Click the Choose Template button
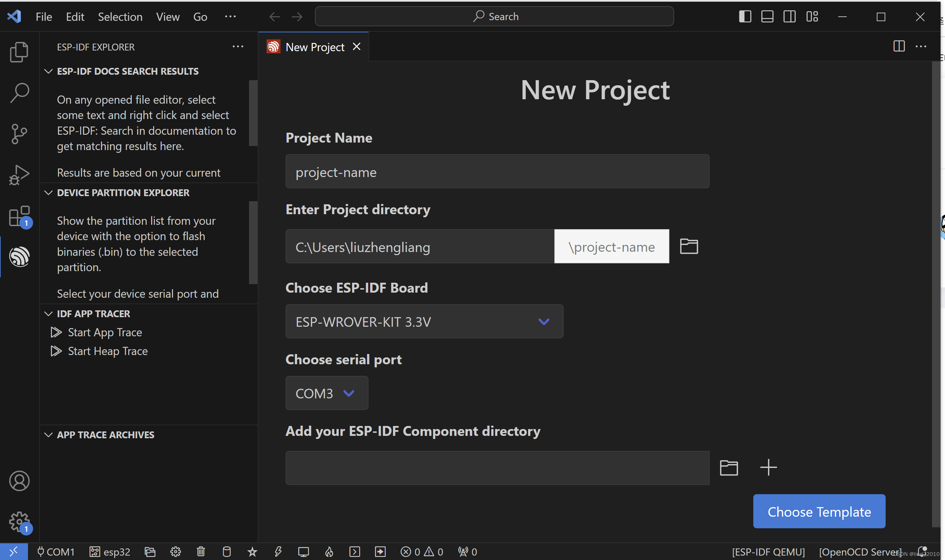The height and width of the screenshot is (560, 945). coord(819,511)
